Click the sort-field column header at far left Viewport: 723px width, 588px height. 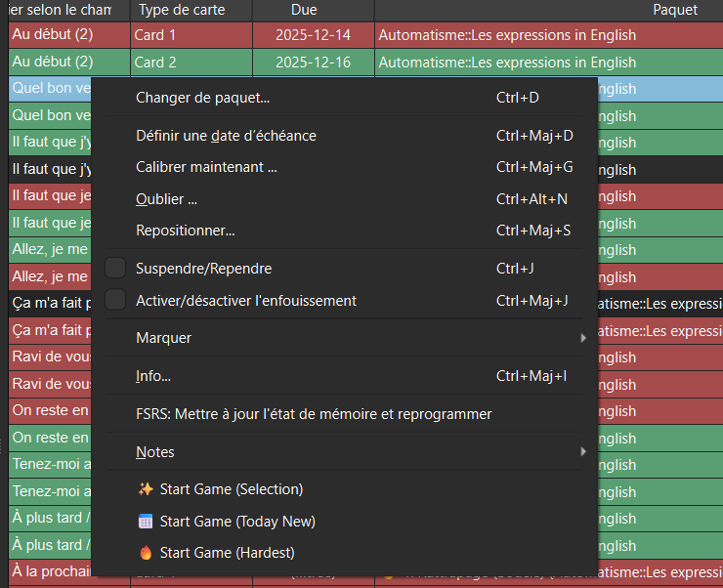(x=69, y=10)
